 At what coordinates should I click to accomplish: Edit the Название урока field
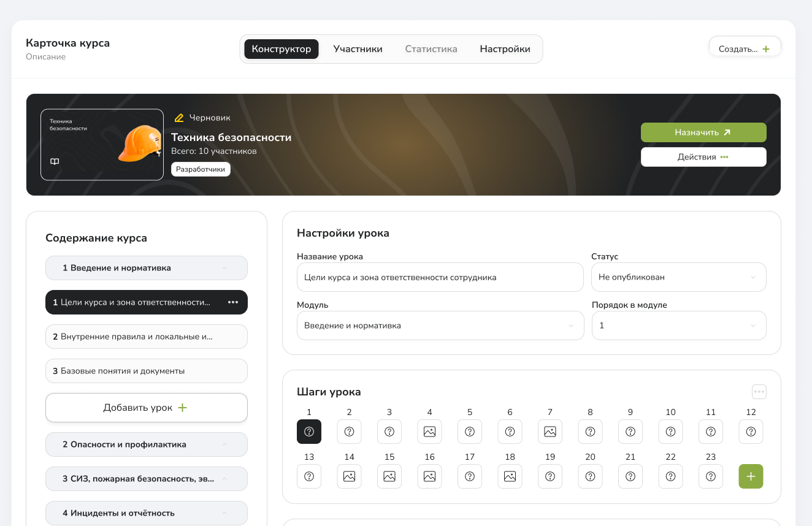pyautogui.click(x=440, y=277)
